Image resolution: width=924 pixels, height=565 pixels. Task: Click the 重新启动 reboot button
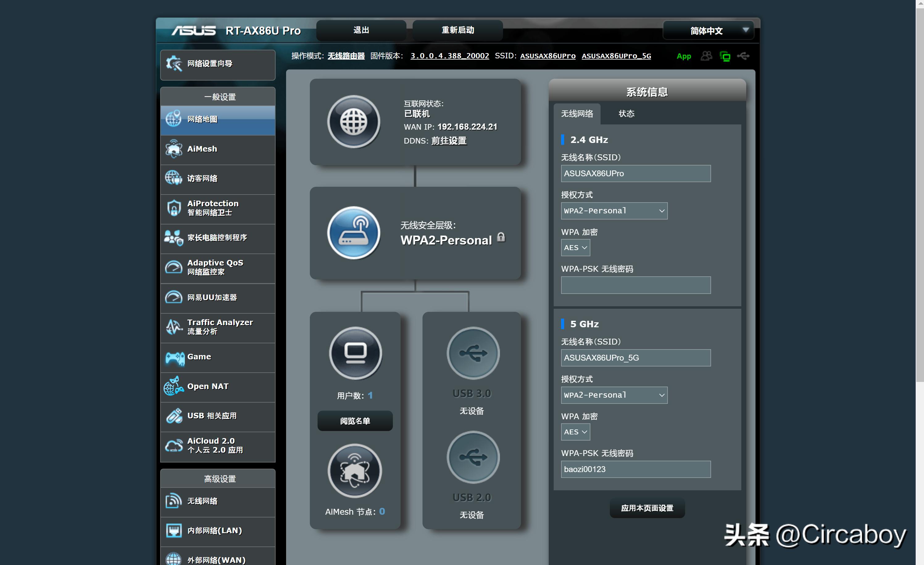(457, 30)
